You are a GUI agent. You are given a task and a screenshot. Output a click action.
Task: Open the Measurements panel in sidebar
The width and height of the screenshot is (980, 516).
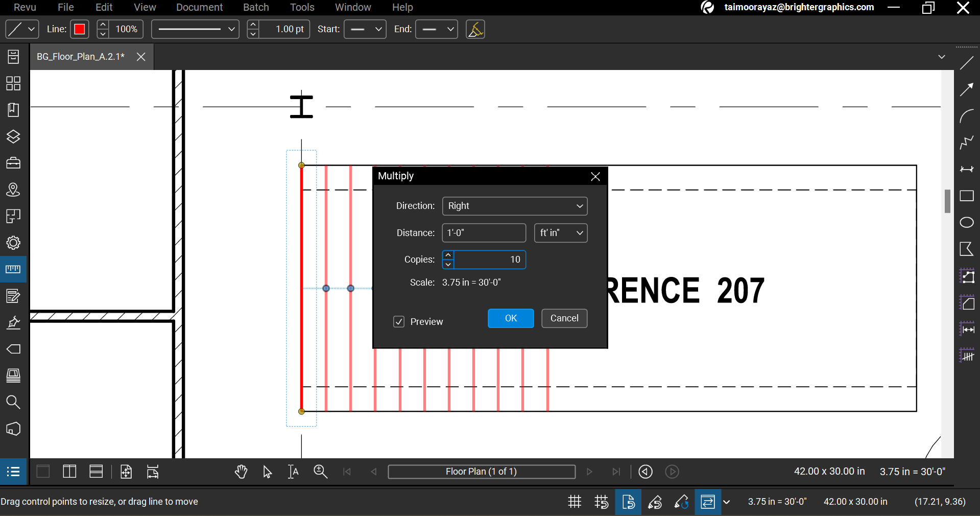coord(13,269)
